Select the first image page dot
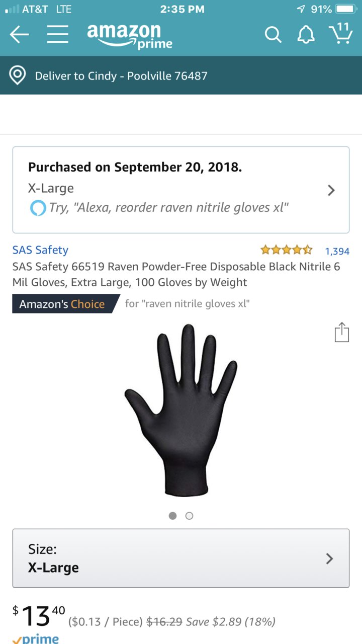The height and width of the screenshot is (644, 362). [172, 516]
